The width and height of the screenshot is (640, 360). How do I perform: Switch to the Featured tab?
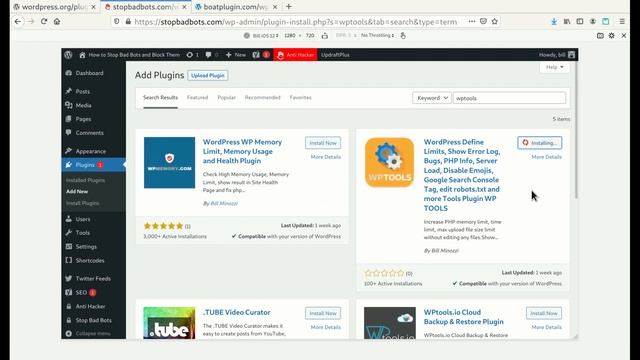(198, 98)
